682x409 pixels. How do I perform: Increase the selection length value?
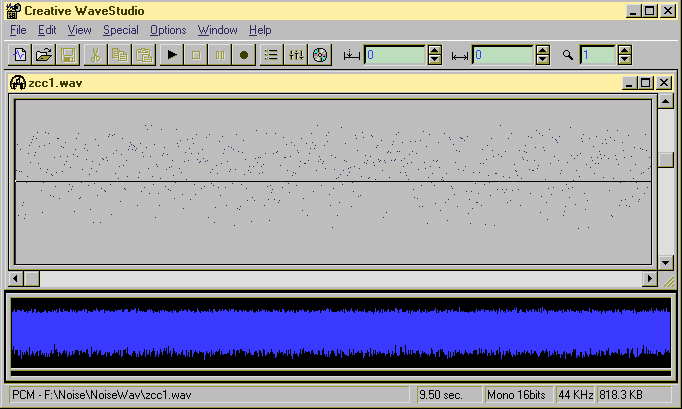point(543,50)
